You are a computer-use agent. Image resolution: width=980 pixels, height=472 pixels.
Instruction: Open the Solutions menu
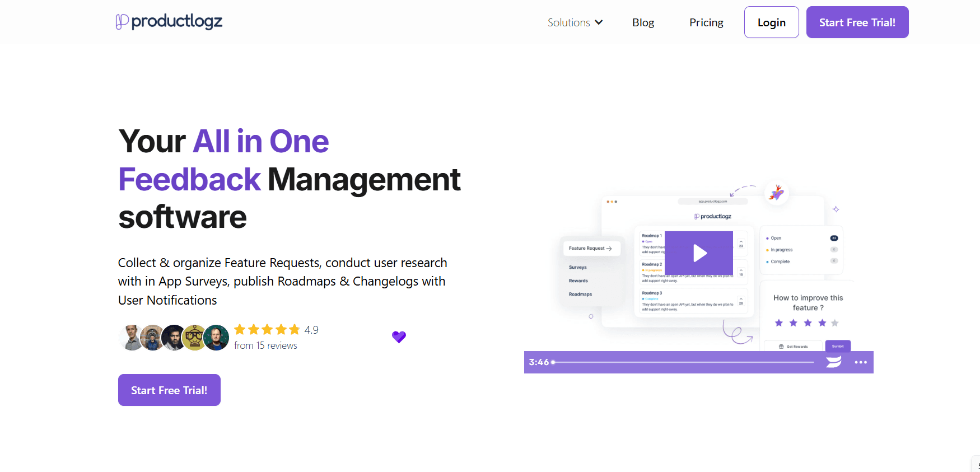[x=569, y=22]
